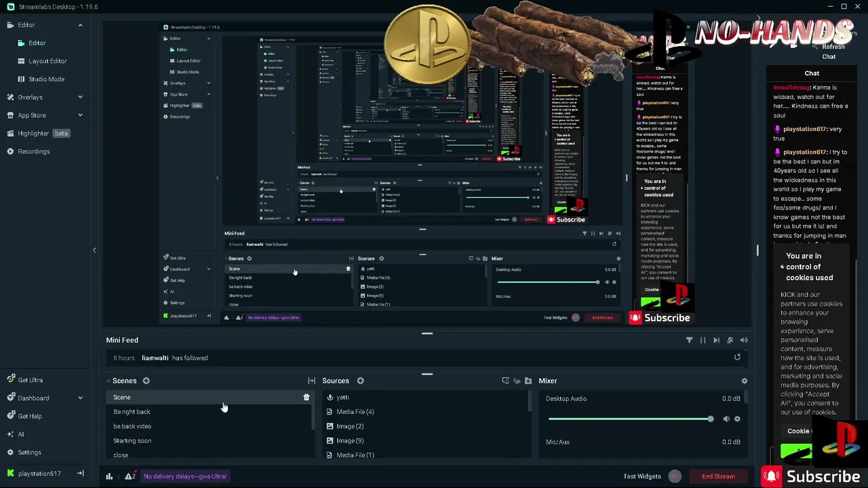Click the Get Ultra icon in sidebar

click(x=10, y=380)
